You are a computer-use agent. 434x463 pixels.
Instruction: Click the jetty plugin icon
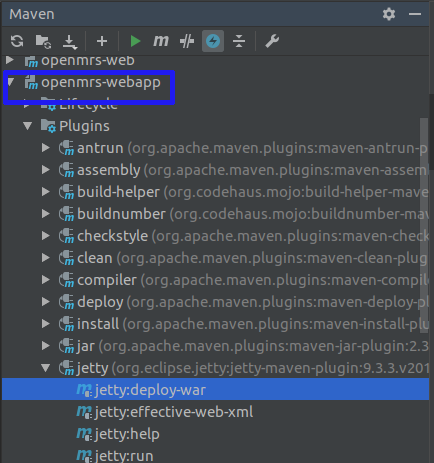[x=66, y=368]
